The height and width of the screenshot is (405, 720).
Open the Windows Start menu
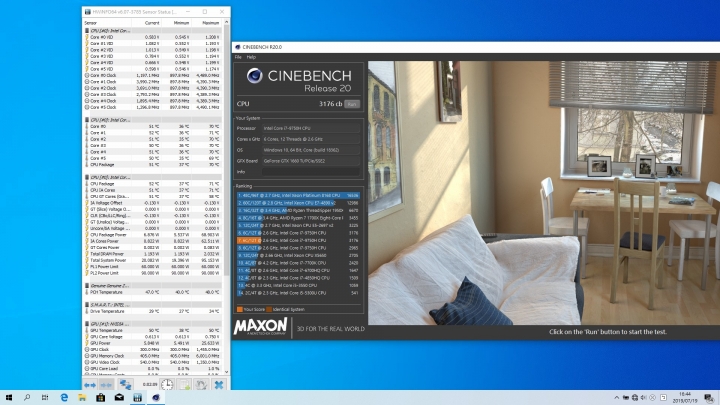(x=9, y=398)
